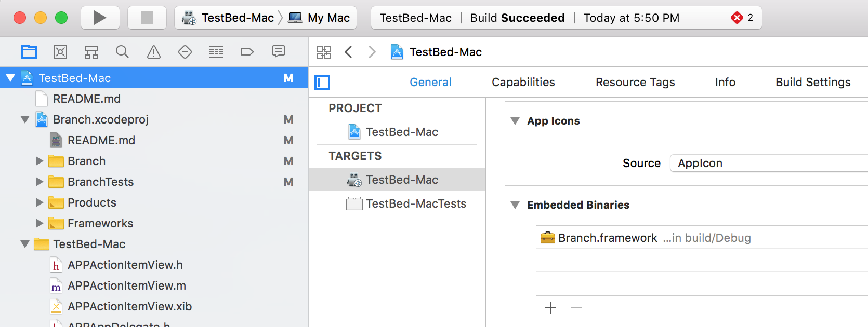Click the red error indicator badge

coord(737,18)
